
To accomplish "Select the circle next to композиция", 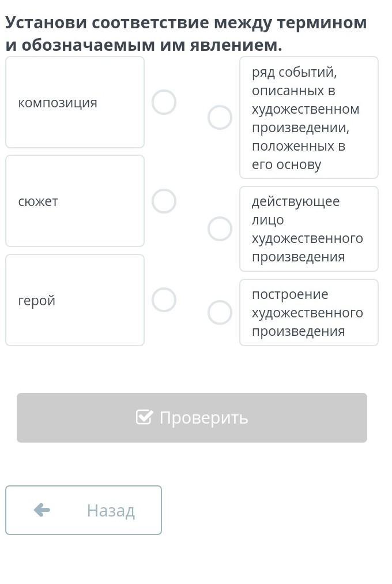I will pyautogui.click(x=164, y=102).
